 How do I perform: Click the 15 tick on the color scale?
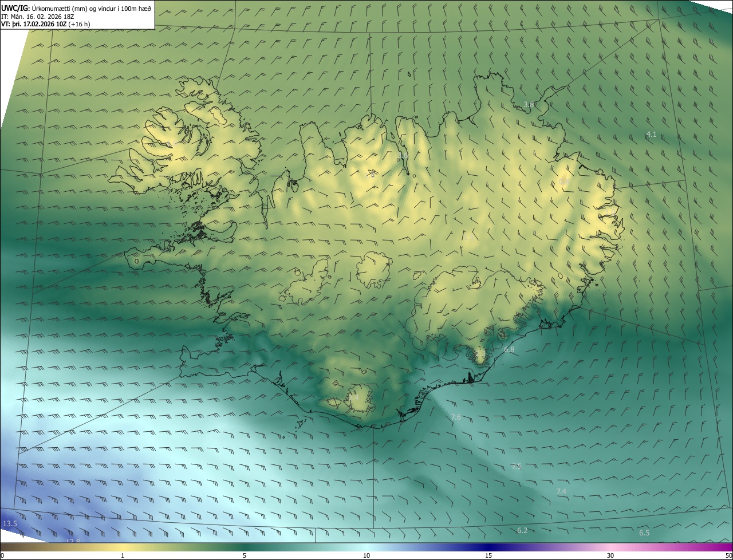coord(488,555)
